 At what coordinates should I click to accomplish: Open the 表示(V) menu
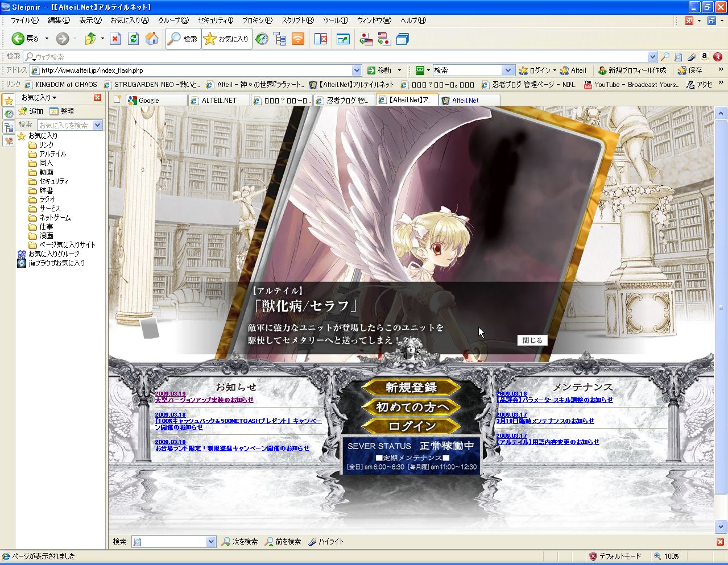[90, 20]
